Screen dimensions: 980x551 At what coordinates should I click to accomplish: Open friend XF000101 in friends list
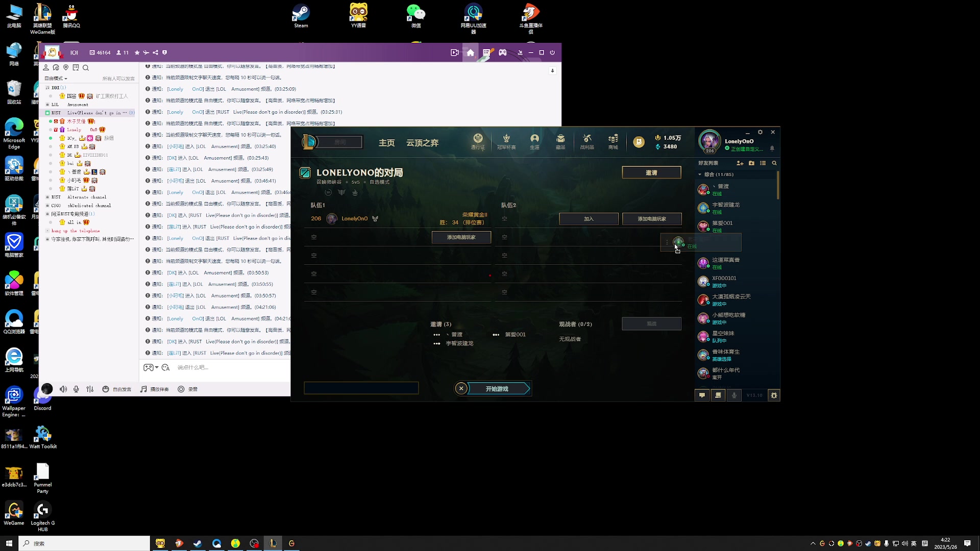tap(736, 281)
